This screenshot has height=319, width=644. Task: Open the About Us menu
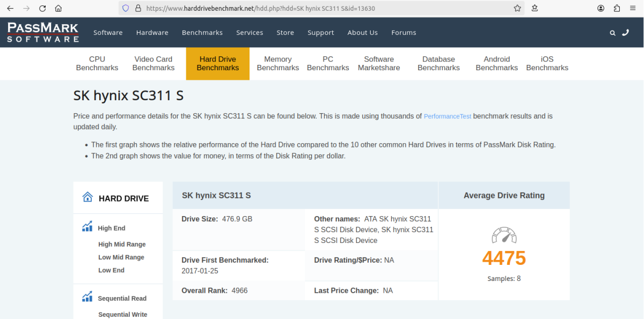pyautogui.click(x=363, y=33)
